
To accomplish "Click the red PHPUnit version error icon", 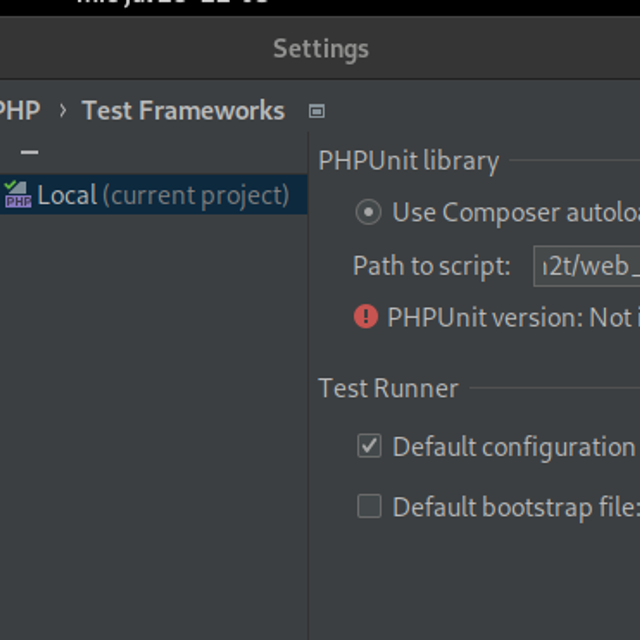I will pyautogui.click(x=366, y=317).
